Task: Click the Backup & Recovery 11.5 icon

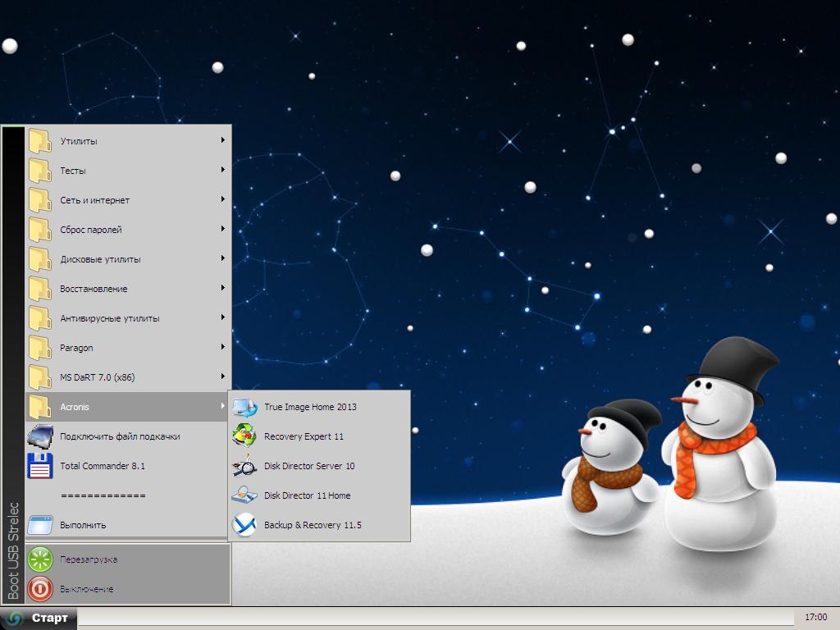Action: (x=244, y=525)
